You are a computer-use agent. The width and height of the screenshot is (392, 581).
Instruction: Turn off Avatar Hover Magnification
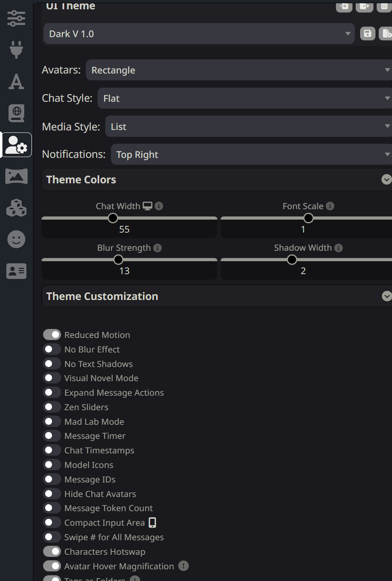pos(52,566)
